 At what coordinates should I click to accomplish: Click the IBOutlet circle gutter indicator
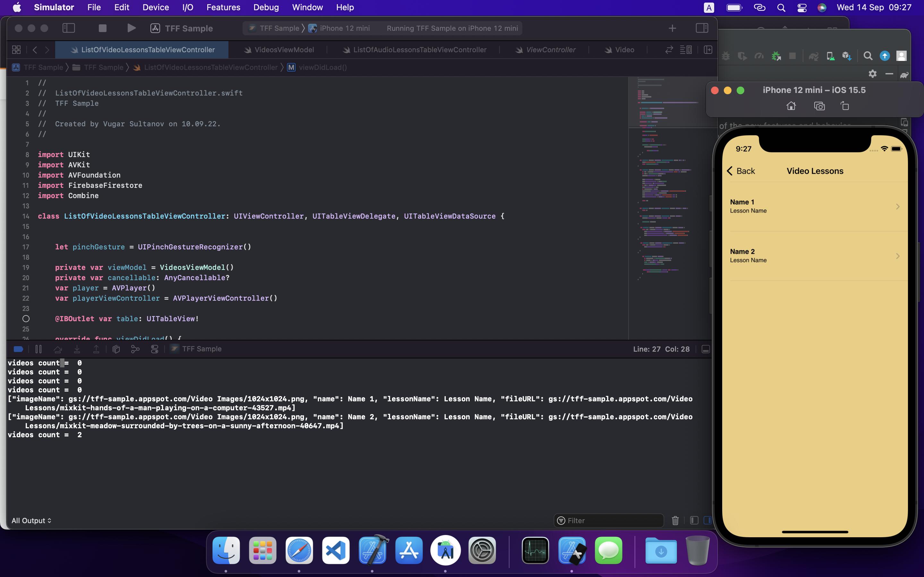click(x=25, y=318)
